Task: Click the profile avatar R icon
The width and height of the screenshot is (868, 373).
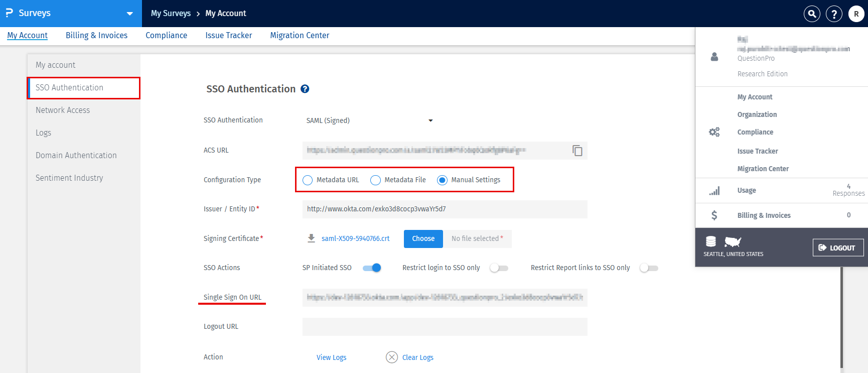Action: pyautogui.click(x=856, y=14)
